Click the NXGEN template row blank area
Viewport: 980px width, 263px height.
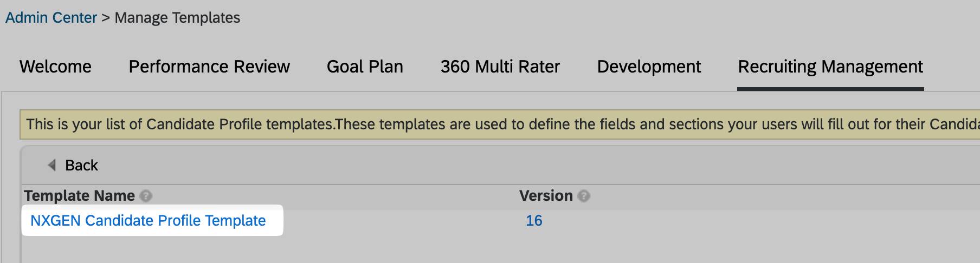click(759, 221)
